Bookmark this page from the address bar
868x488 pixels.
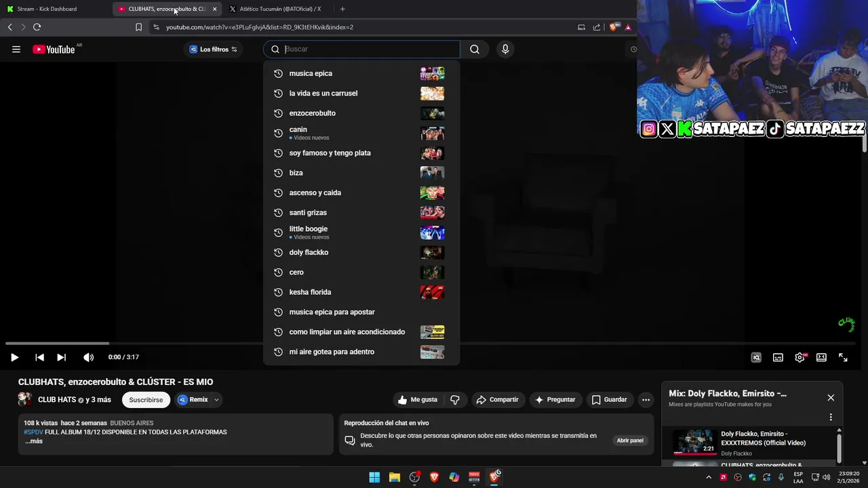point(138,27)
